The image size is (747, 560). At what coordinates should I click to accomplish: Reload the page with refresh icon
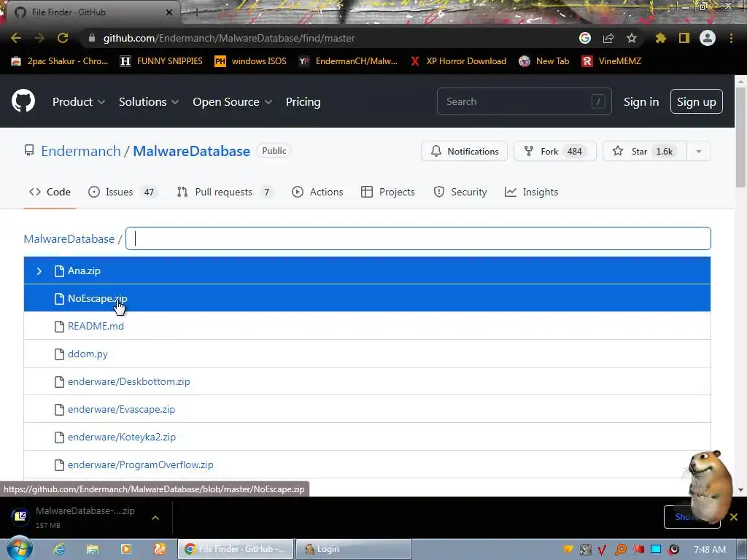click(x=63, y=38)
